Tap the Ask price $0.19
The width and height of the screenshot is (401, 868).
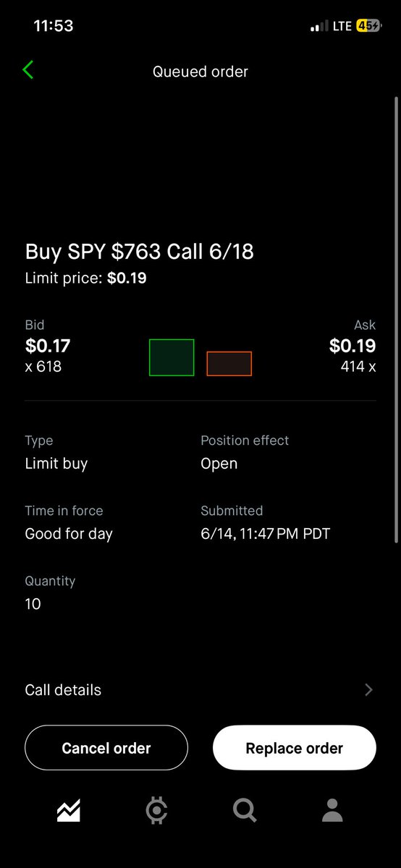353,346
